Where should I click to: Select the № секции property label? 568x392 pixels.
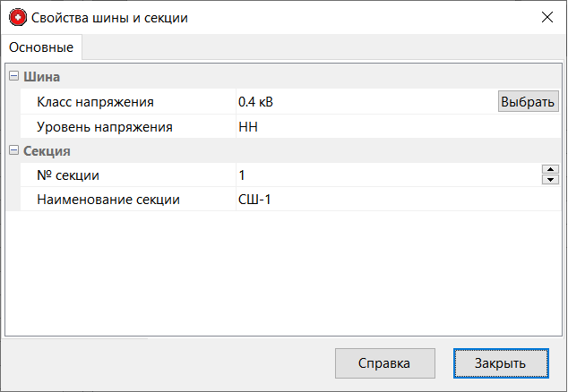(x=74, y=175)
